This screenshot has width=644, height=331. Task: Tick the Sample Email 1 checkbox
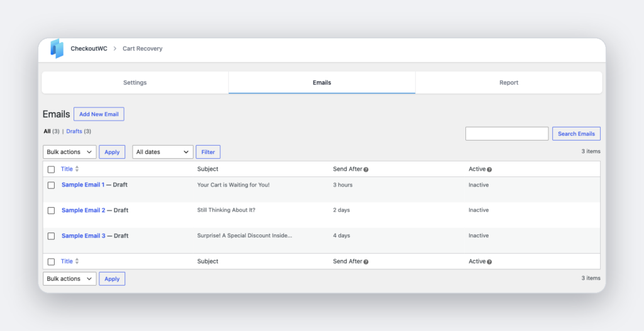[52, 185]
